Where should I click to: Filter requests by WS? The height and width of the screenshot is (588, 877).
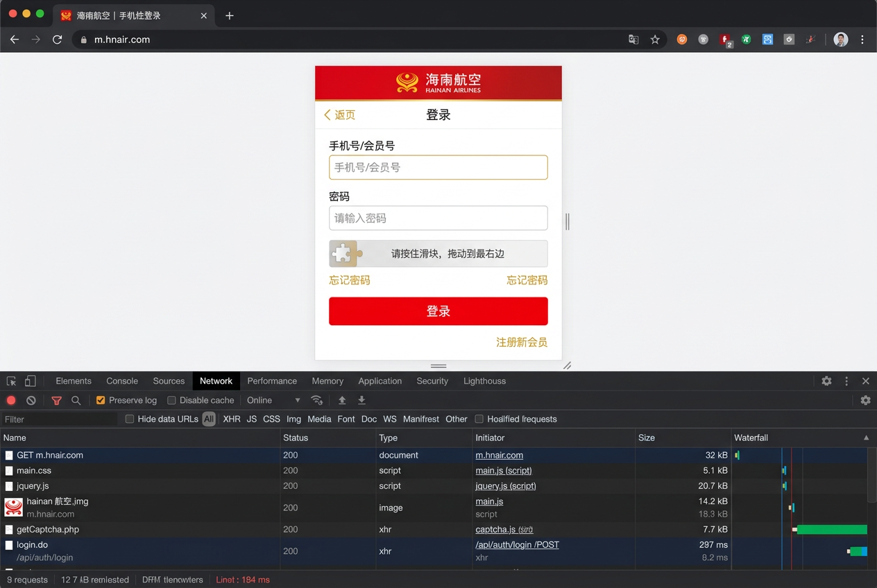pyautogui.click(x=390, y=419)
